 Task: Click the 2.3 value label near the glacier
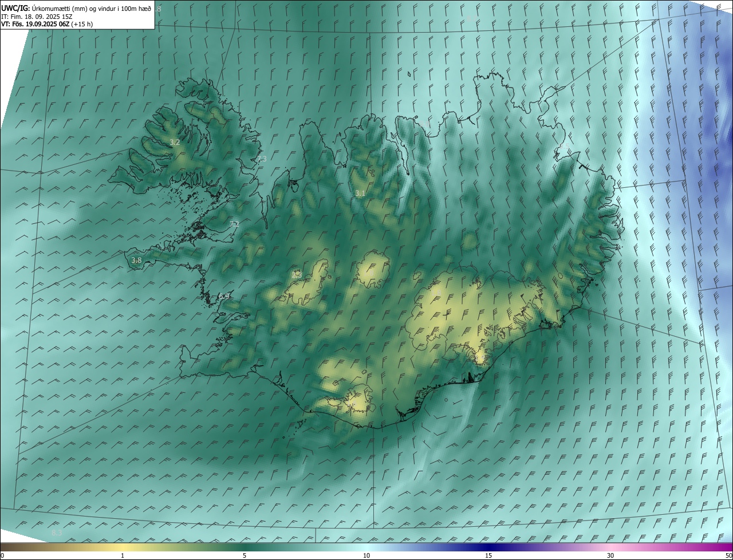tap(297, 275)
